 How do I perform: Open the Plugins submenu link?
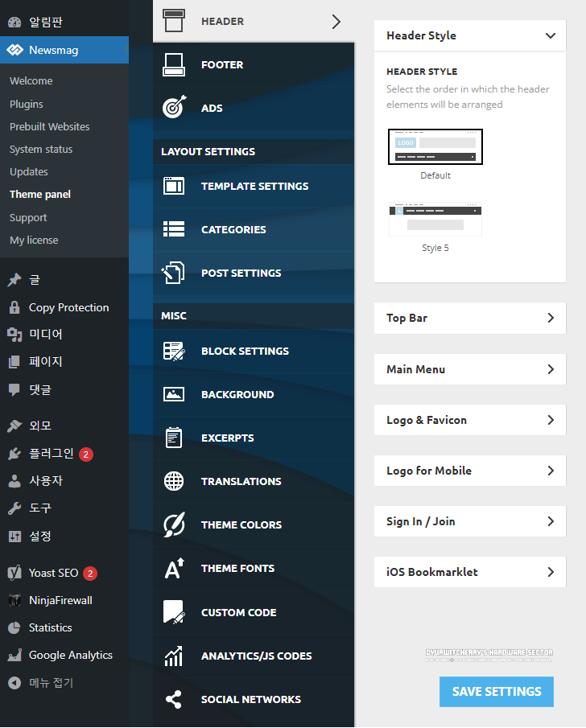27,104
